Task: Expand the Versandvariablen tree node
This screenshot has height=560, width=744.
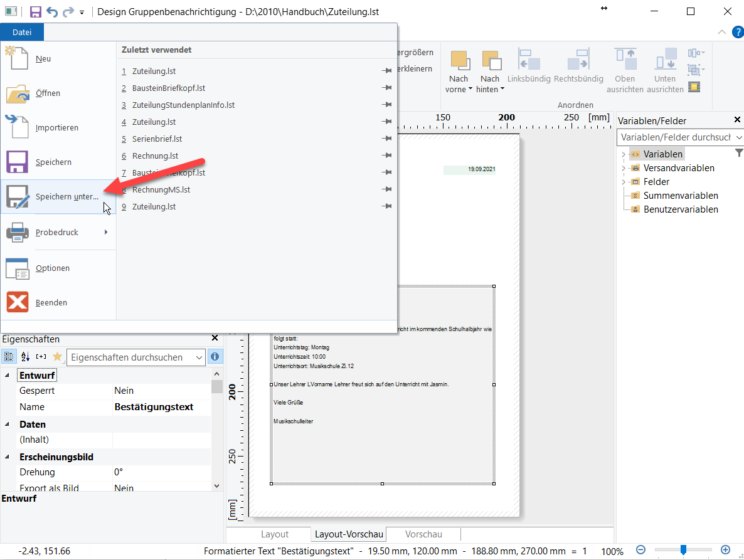Action: pos(623,168)
